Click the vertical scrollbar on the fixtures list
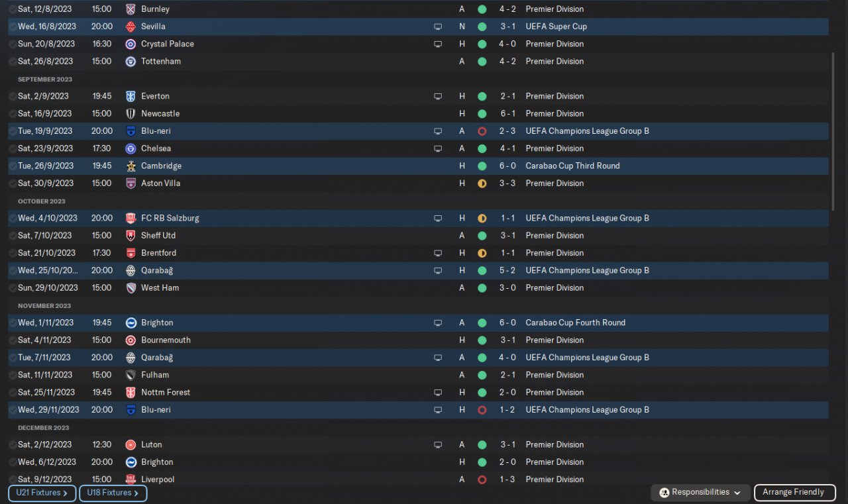Screen dimensions: 848x504 833,132
